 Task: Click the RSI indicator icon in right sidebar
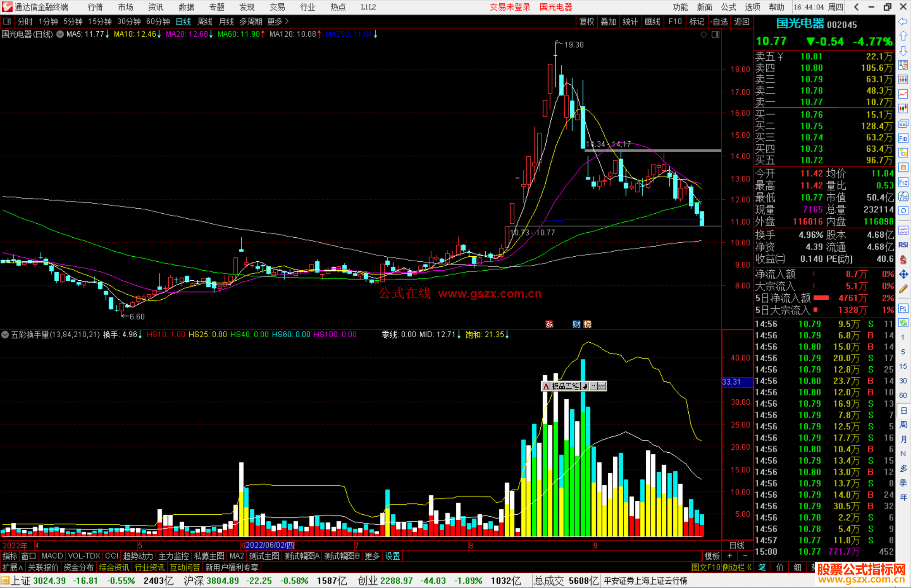[x=903, y=245]
